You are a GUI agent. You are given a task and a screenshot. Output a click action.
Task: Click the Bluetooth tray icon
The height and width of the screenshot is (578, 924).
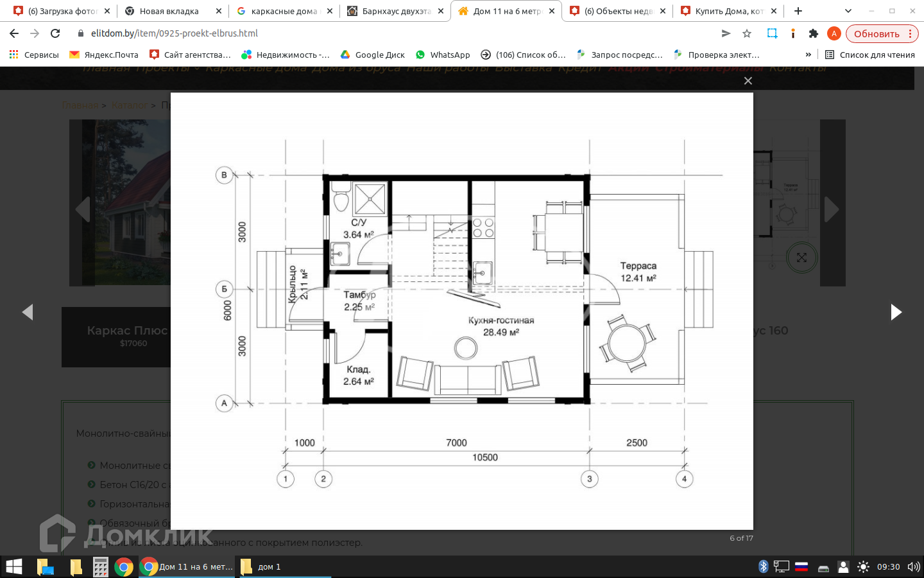point(763,566)
